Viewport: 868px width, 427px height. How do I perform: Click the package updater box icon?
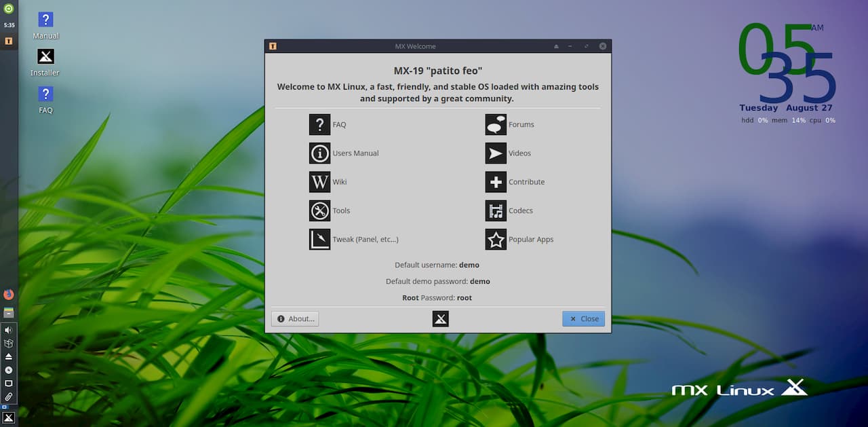9,343
